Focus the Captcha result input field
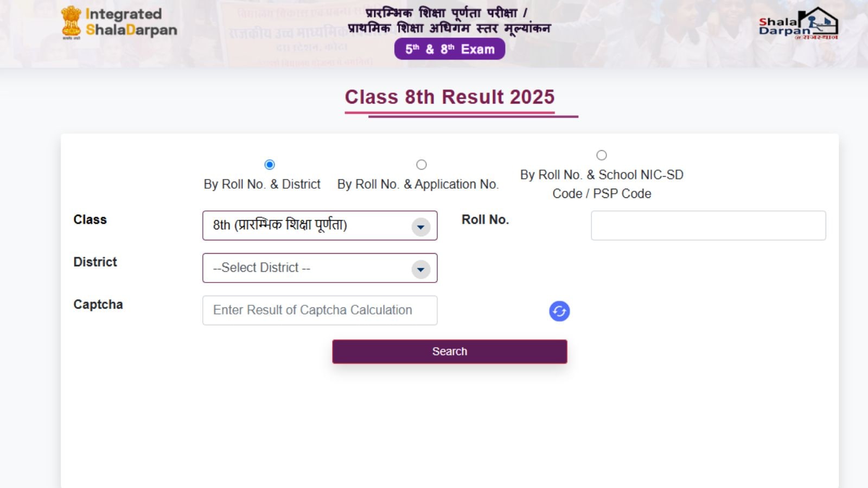868x488 pixels. coord(320,310)
